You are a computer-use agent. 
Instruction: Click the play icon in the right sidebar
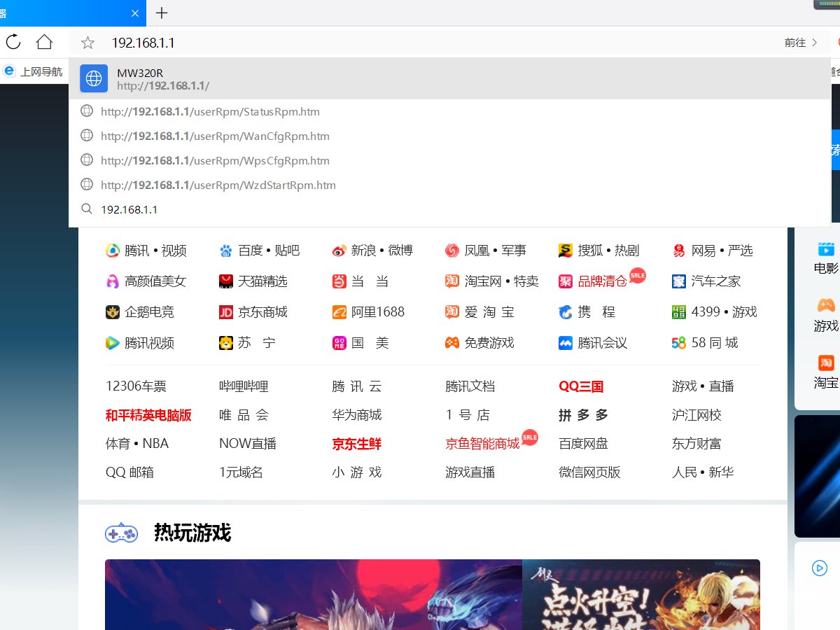point(820,568)
